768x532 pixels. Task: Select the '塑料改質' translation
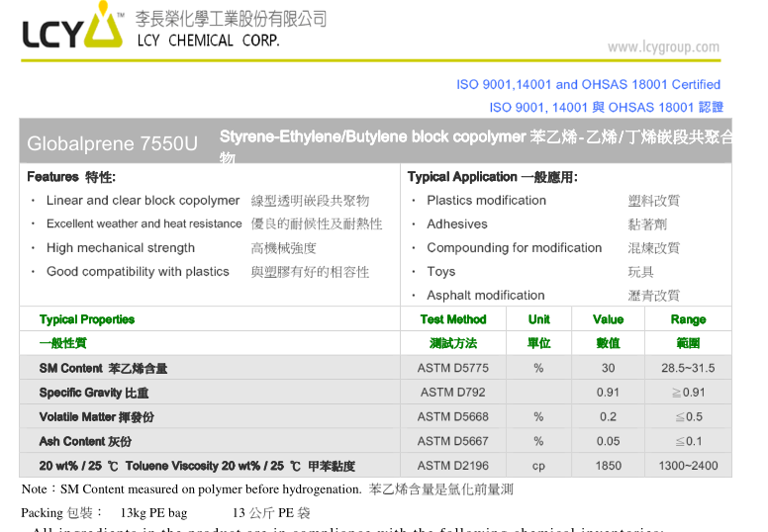654,201
